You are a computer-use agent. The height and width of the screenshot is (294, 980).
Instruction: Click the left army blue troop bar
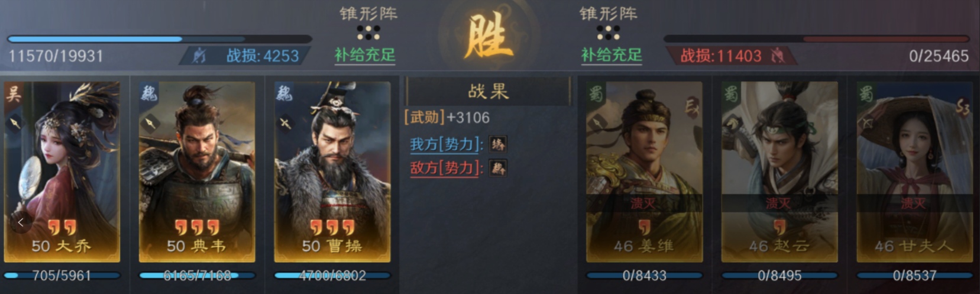click(x=159, y=39)
